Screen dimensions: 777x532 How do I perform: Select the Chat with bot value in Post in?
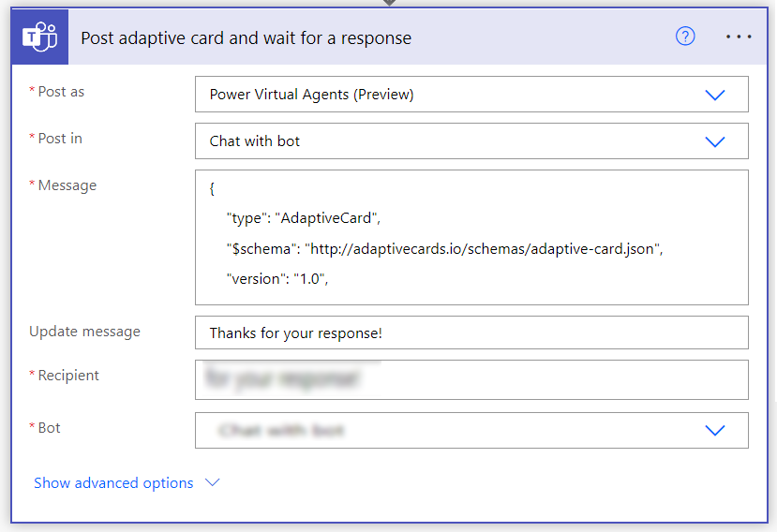click(255, 141)
